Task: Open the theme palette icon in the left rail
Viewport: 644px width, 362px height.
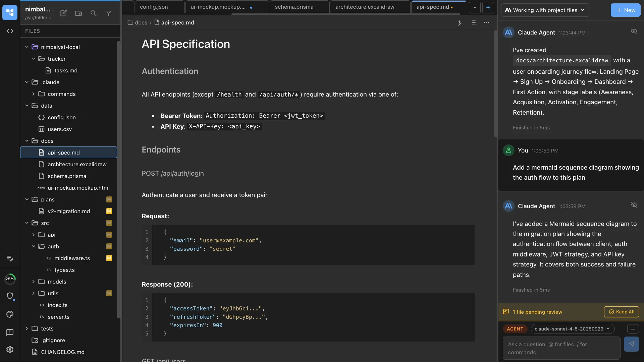Action: click(x=10, y=314)
